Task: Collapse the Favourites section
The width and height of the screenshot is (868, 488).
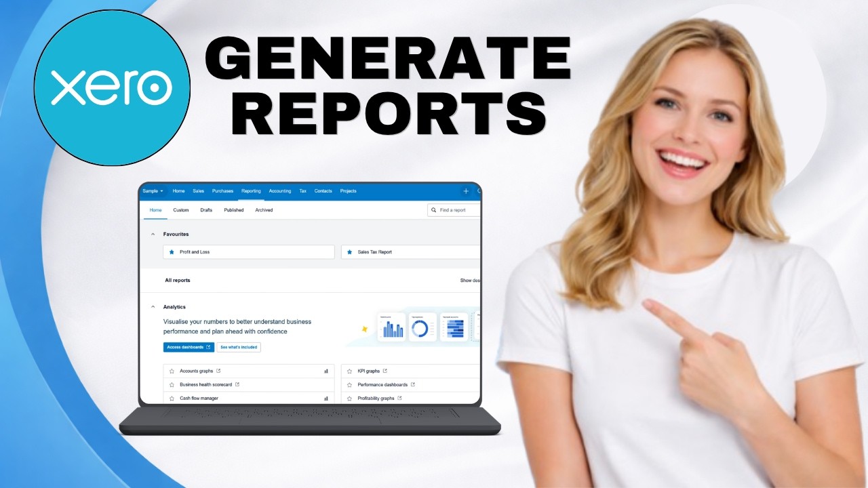Action: (153, 234)
